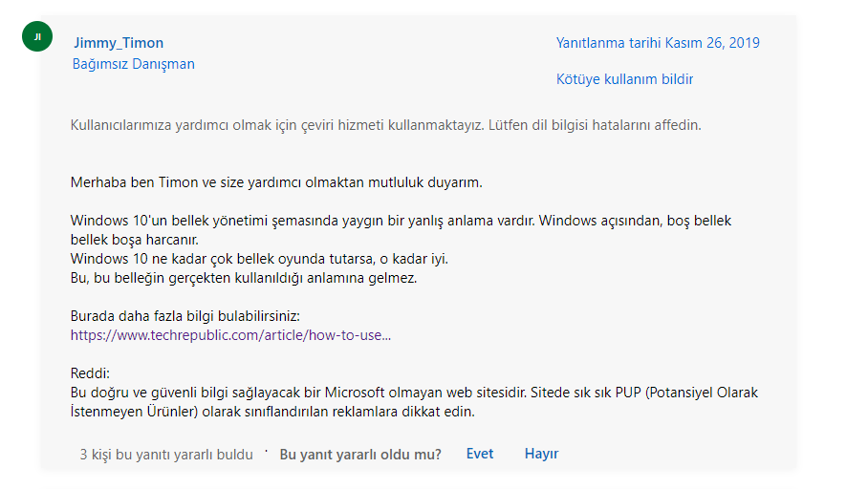
Task: Click the "Burada daha fazla bilgi bulabilirsiniz" text
Action: [184, 316]
